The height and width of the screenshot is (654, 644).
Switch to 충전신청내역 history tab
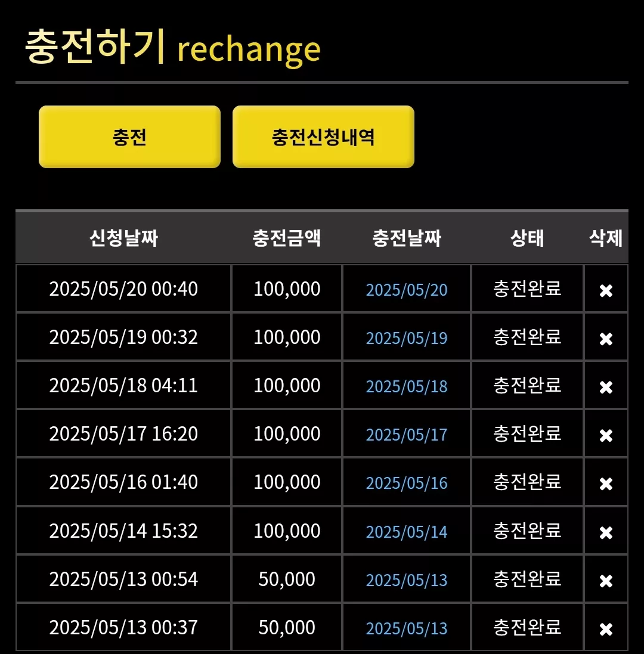click(323, 137)
